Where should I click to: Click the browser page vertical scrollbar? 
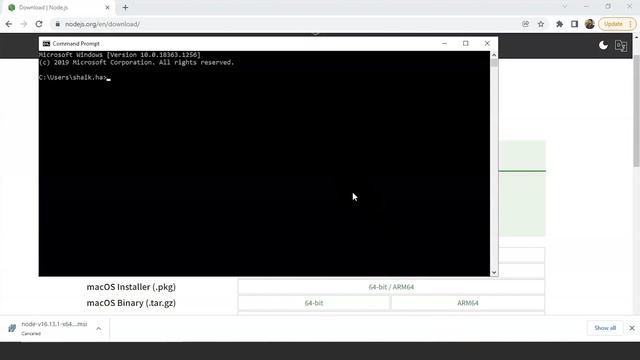pos(636,110)
